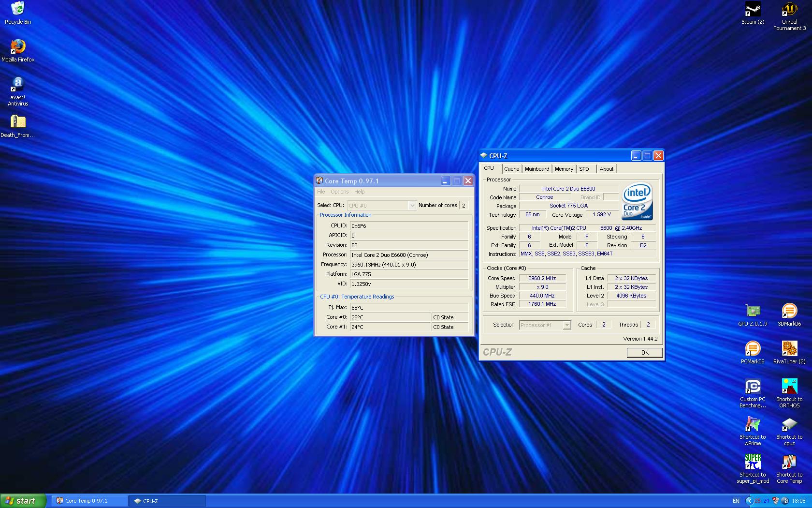This screenshot has width=812, height=508.
Task: Click the Core Speed 3960.2 MHz value
Action: (542, 278)
